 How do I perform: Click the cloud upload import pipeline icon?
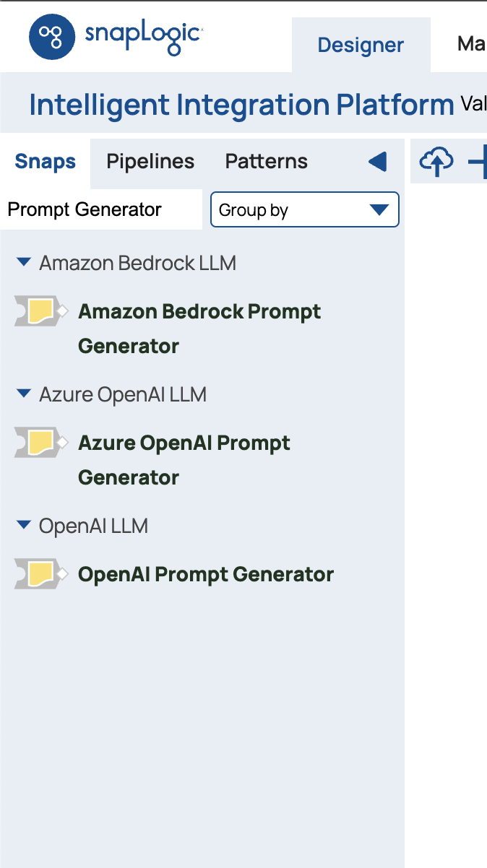pos(436,162)
